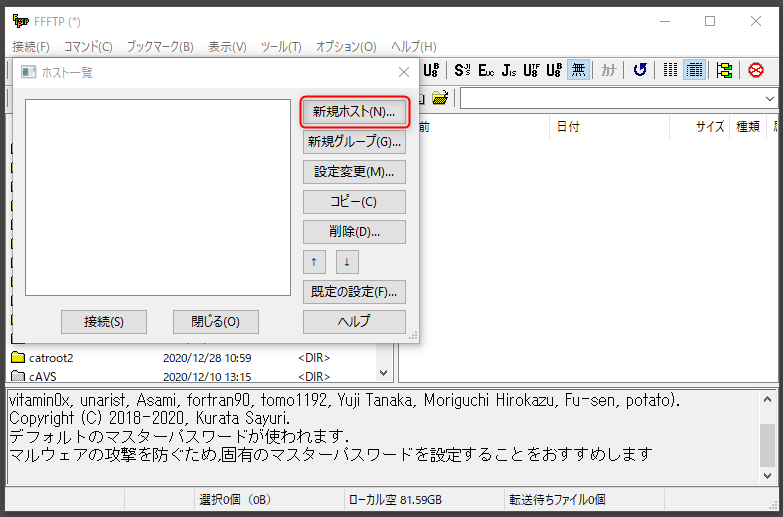The image size is (783, 517).
Task: Switch to list view icon
Action: (x=670, y=70)
